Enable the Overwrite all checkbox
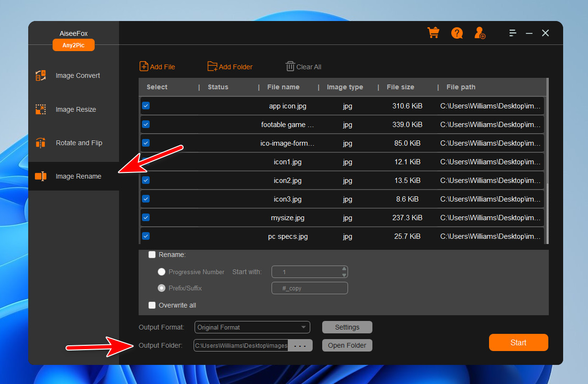This screenshot has height=384, width=588. pyautogui.click(x=152, y=305)
